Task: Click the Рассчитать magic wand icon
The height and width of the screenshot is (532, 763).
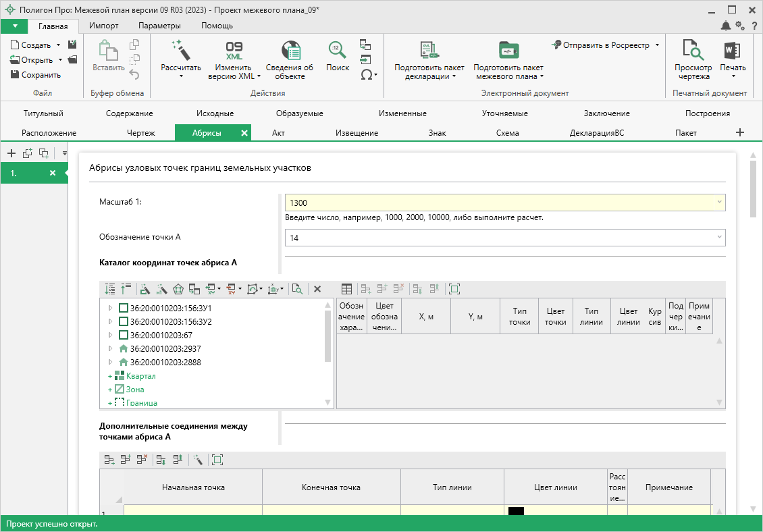Action: [x=180, y=49]
